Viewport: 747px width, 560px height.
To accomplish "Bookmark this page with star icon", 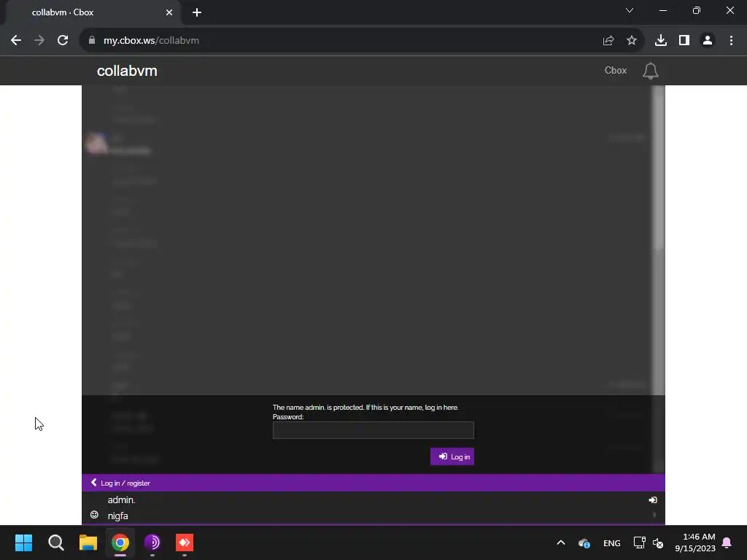I will point(632,41).
